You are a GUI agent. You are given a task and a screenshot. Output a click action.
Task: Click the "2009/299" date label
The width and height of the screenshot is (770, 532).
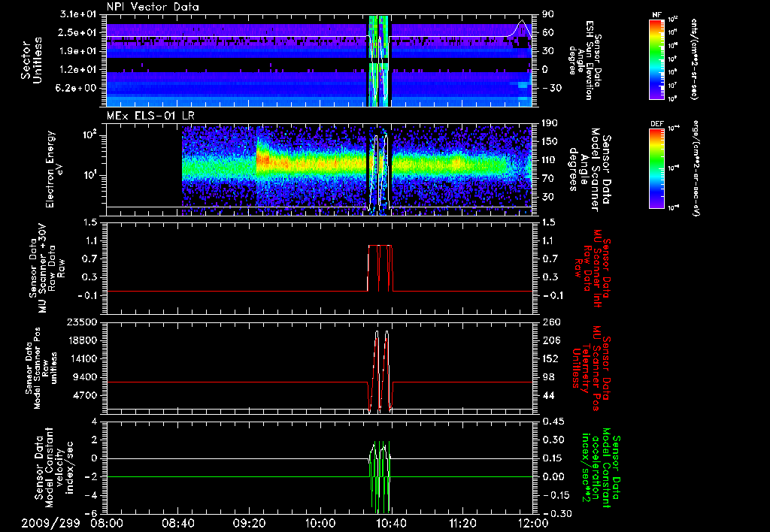(50, 523)
